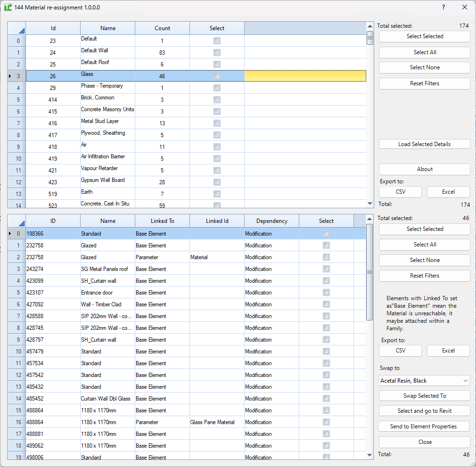Enable Select checkbox for Gypsum Wall Board
This screenshot has height=467, width=476.
coord(217,182)
